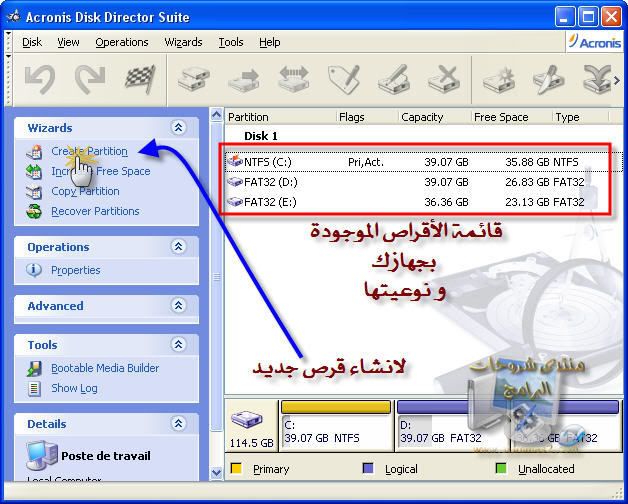Screen dimensions: 628x504
Task: Click the Increase Free Space wizard icon
Action: point(34,172)
